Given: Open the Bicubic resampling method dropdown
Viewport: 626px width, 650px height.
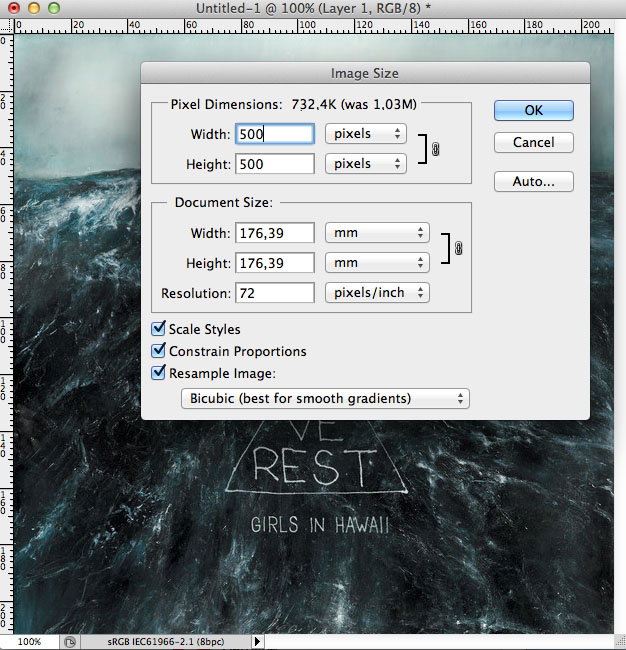Looking at the screenshot, I should pyautogui.click(x=325, y=398).
